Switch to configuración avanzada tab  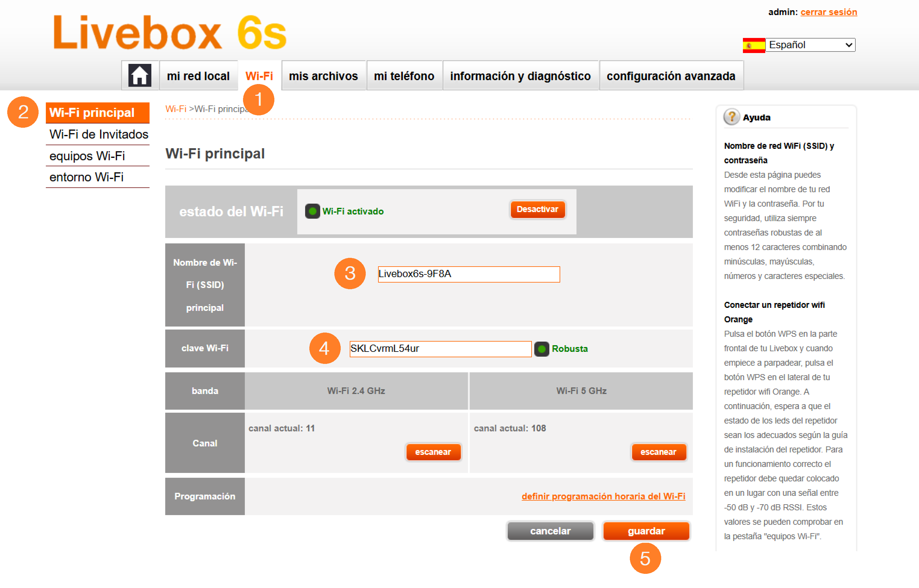[x=671, y=76]
